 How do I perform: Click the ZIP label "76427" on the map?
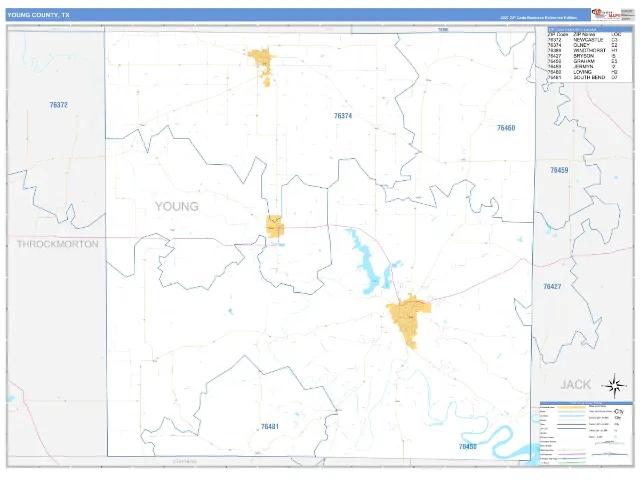(x=552, y=287)
